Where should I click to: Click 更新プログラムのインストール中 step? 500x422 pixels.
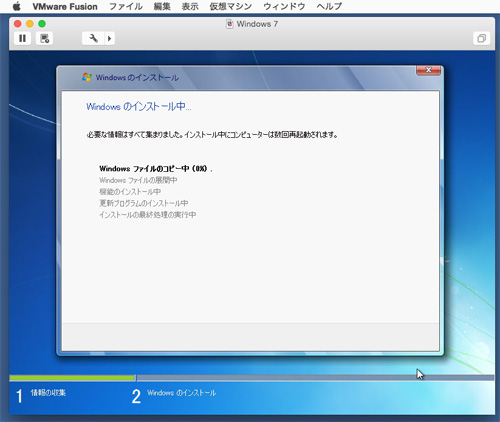coord(144,203)
